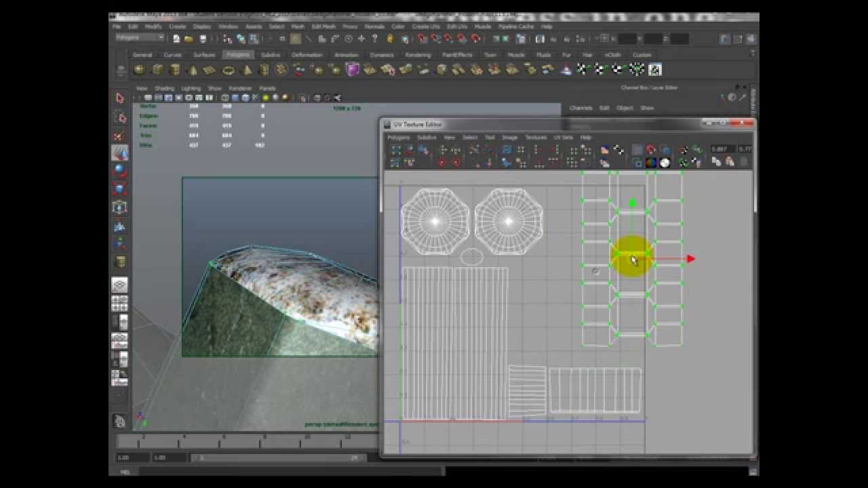The image size is (868, 488).
Task: Open the Polygons menu set dropdown
Action: (x=140, y=38)
